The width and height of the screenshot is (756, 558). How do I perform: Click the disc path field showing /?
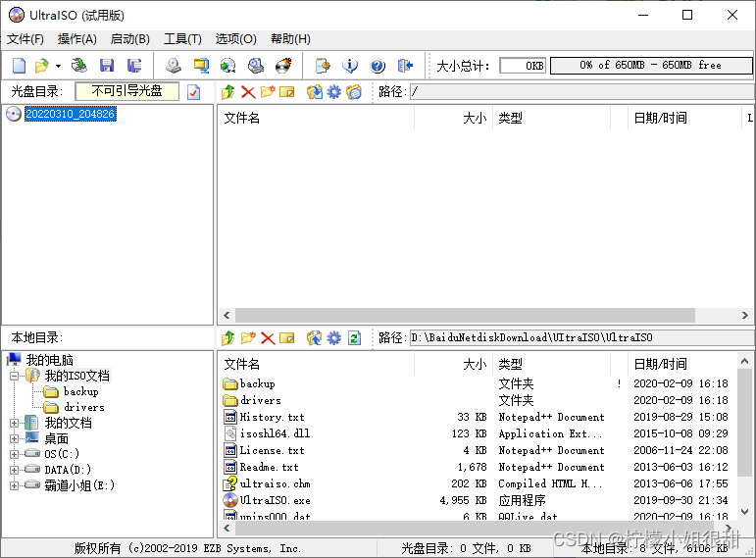point(582,91)
